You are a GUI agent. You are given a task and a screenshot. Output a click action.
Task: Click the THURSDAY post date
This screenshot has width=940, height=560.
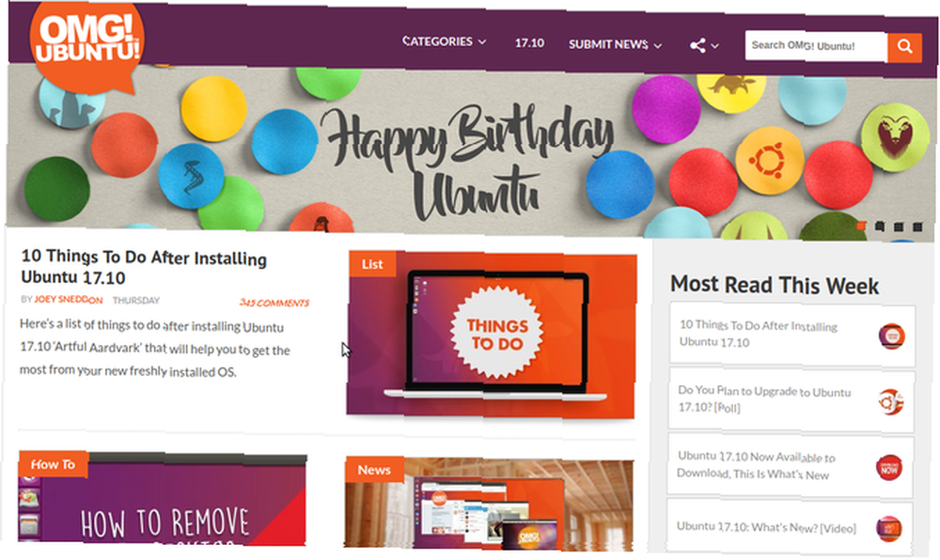tap(136, 300)
